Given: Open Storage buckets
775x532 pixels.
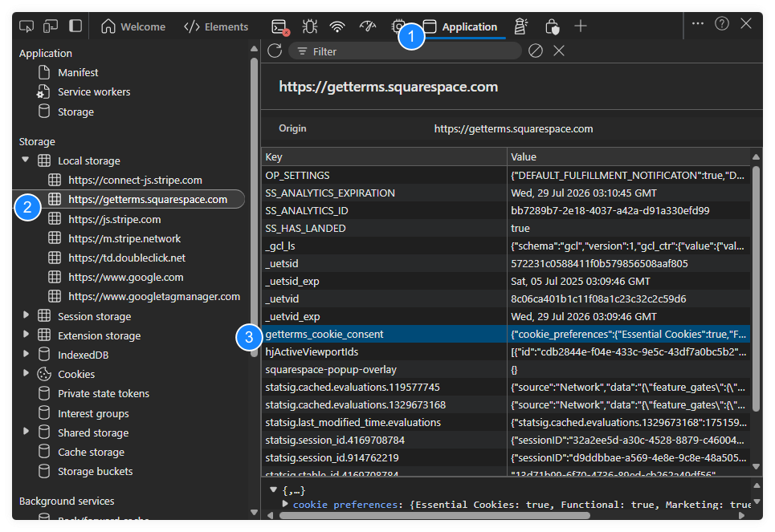Looking at the screenshot, I should point(95,471).
